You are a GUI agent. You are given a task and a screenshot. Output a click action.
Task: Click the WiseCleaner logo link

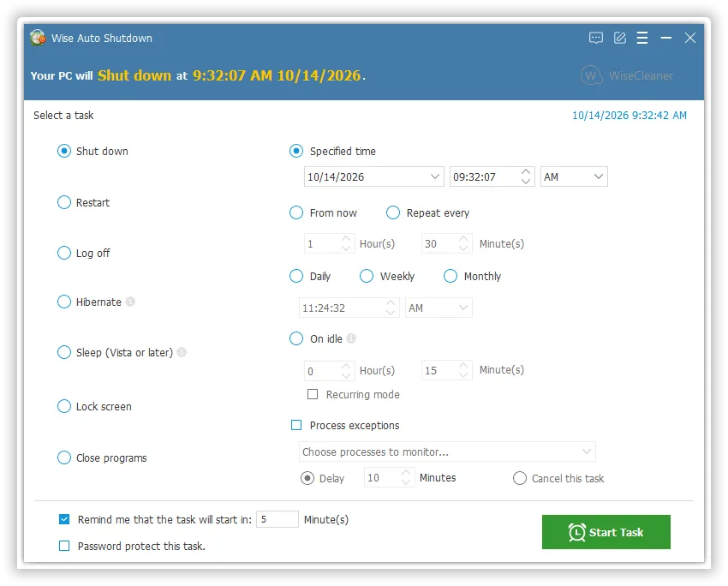click(x=627, y=75)
